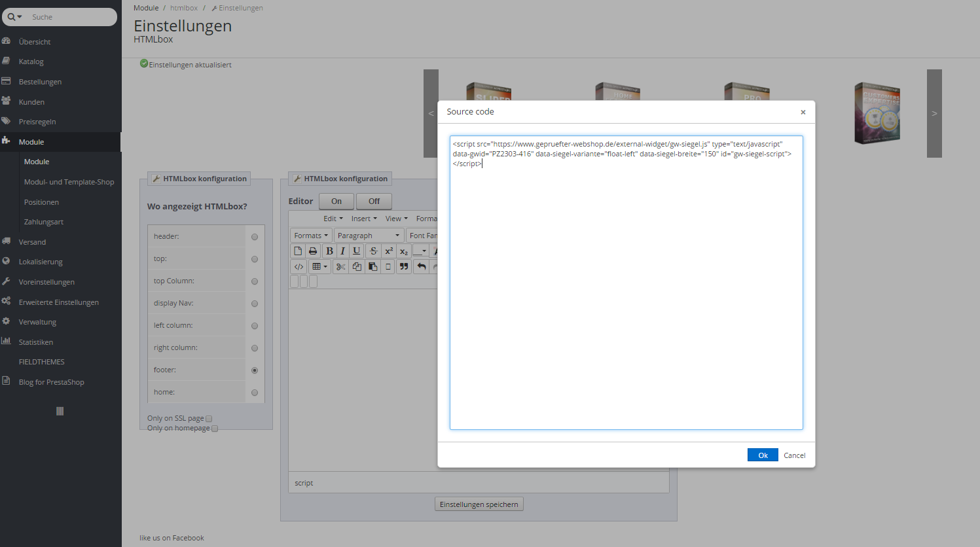Select the home radio button
The width and height of the screenshot is (980, 547).
(255, 393)
